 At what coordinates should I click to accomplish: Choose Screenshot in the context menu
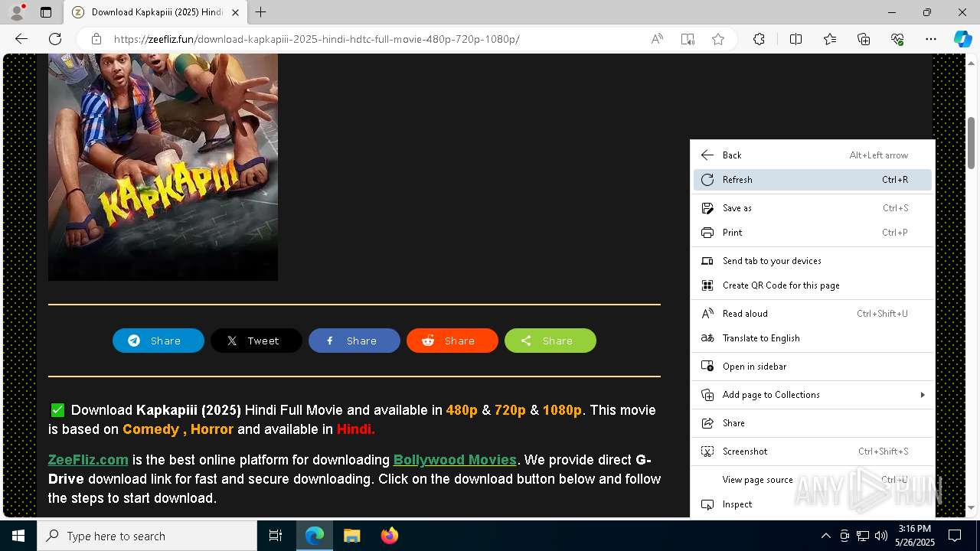point(812,452)
